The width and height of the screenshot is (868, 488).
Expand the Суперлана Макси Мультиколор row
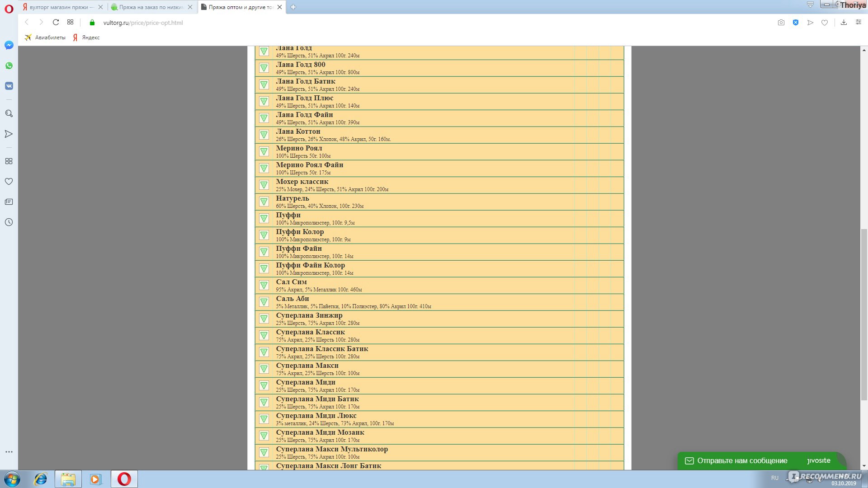(x=264, y=453)
